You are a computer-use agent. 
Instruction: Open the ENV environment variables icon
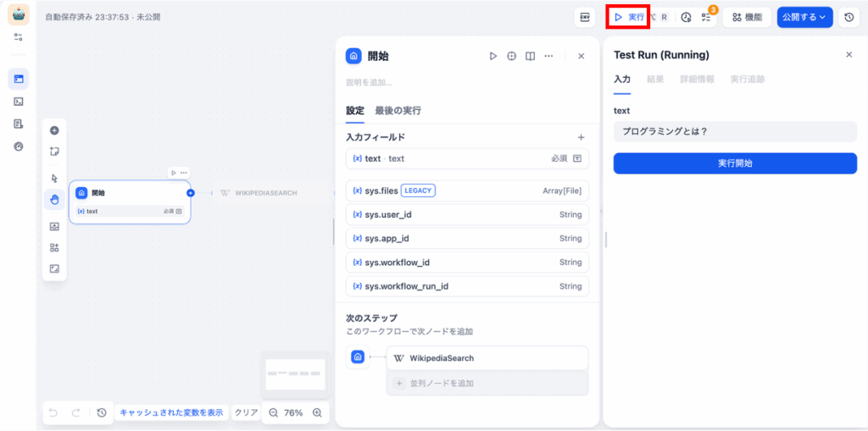pyautogui.click(x=585, y=17)
